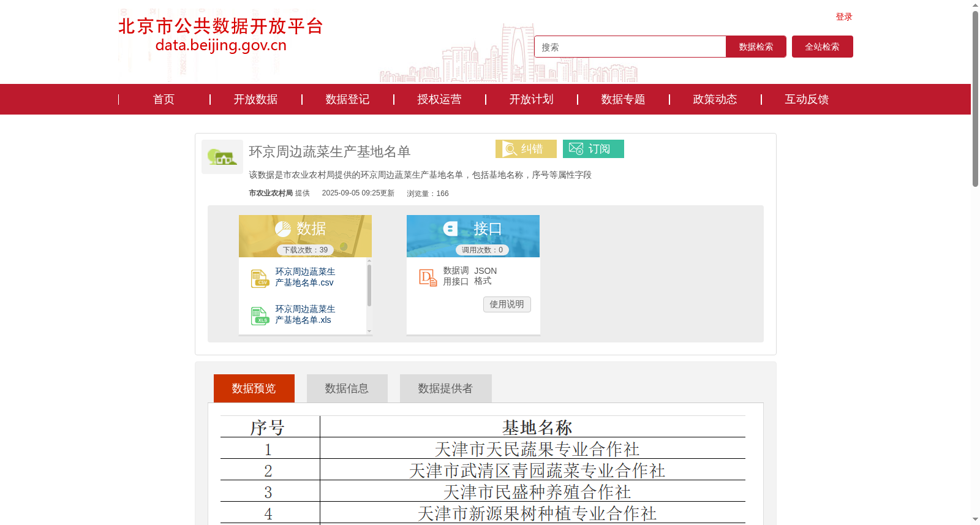Viewport: 980px width, 525px height.
Task: Click the dataset description sentence
Action: (x=420, y=175)
